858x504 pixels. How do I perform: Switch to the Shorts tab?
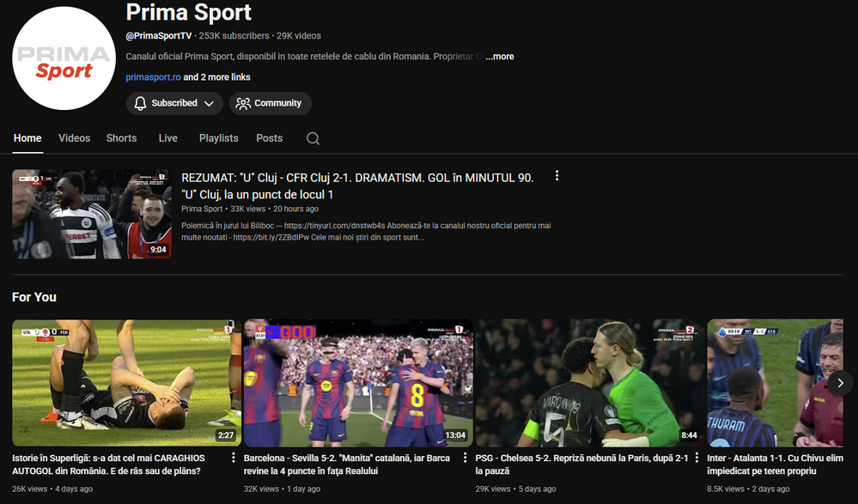pyautogui.click(x=121, y=138)
